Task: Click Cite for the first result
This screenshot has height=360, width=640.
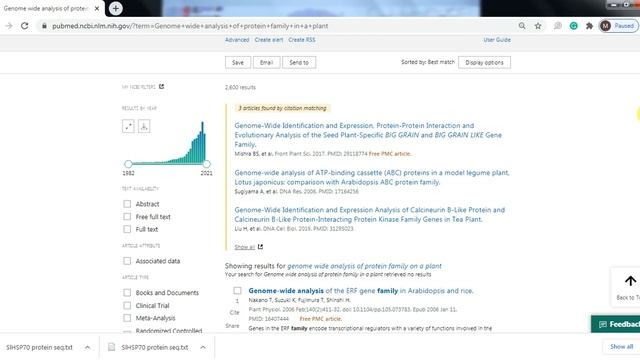Action: [234, 312]
